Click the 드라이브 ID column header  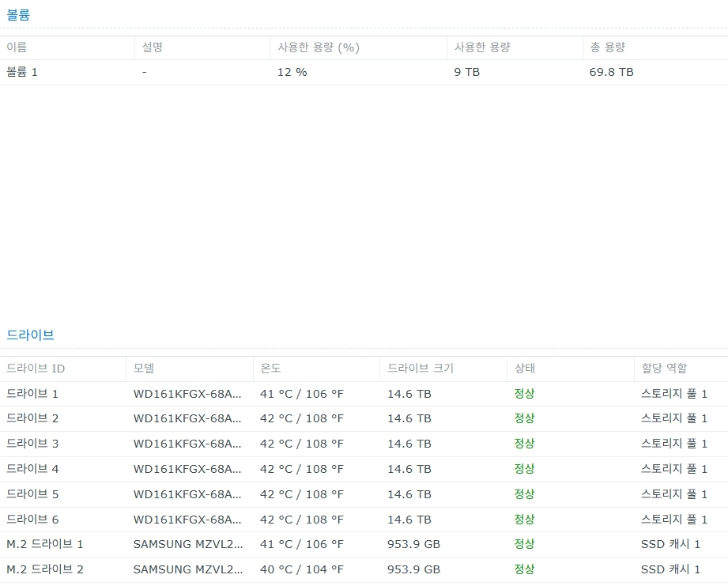[36, 369]
